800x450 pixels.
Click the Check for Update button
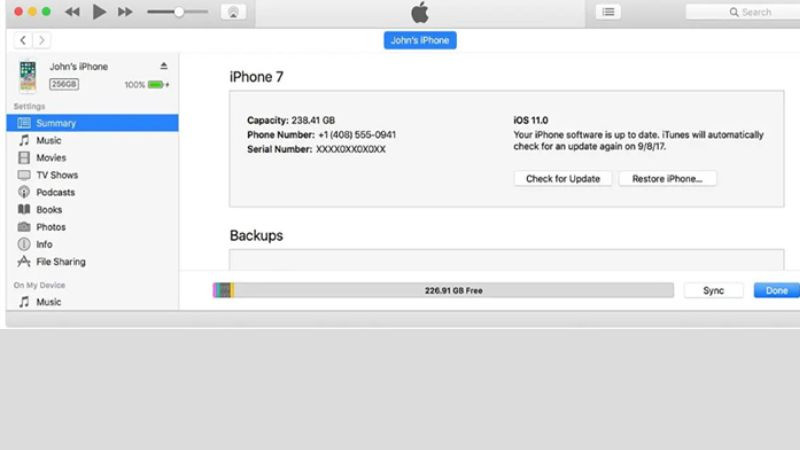click(563, 179)
